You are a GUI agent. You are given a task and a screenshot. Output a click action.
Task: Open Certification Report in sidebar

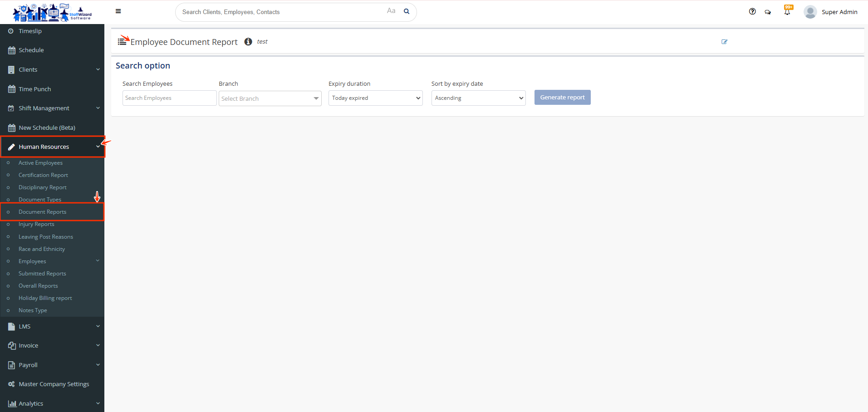pyautogui.click(x=43, y=175)
